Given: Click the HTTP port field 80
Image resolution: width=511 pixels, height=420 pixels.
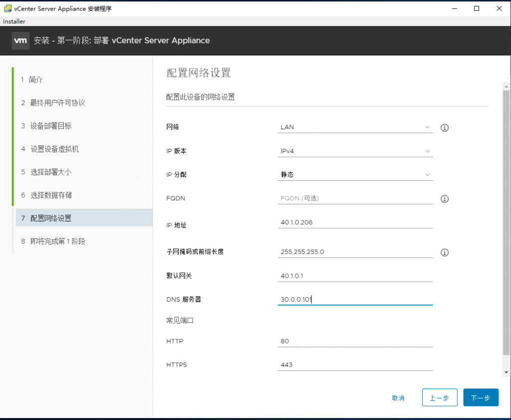Looking at the screenshot, I should pyautogui.click(x=355, y=341).
